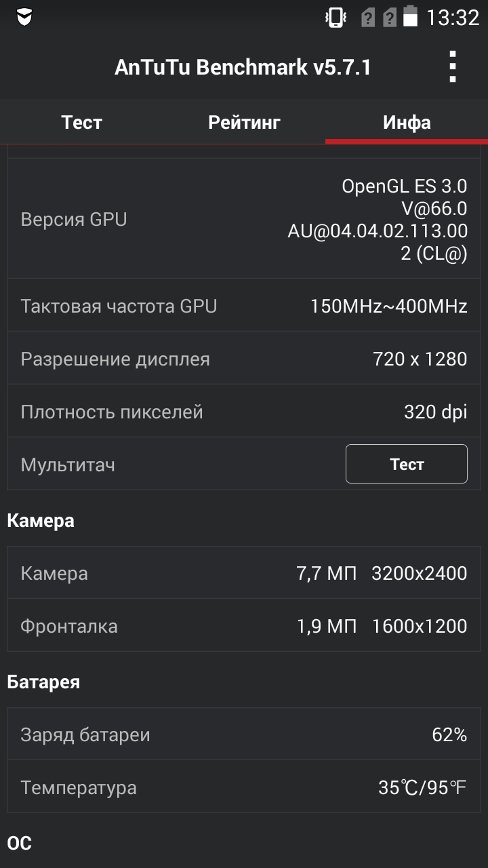The width and height of the screenshot is (488, 868).
Task: Tap the Фронталка 1,9 МП row
Action: point(244,625)
